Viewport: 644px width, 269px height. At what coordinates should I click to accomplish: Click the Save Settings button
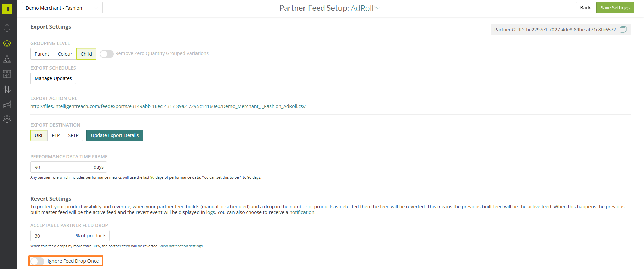[x=615, y=8]
